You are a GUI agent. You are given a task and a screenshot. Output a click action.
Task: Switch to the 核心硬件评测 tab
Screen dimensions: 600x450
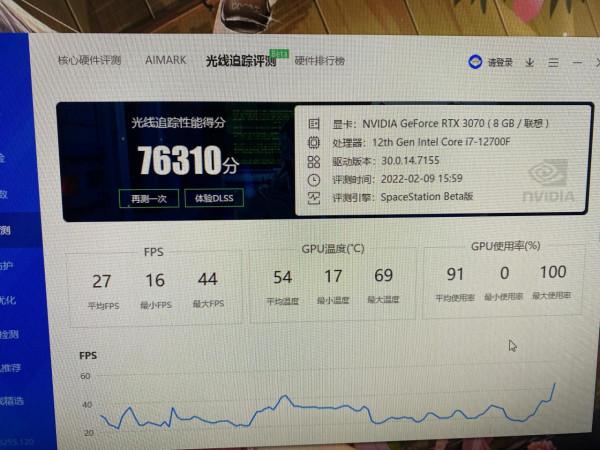tap(89, 60)
